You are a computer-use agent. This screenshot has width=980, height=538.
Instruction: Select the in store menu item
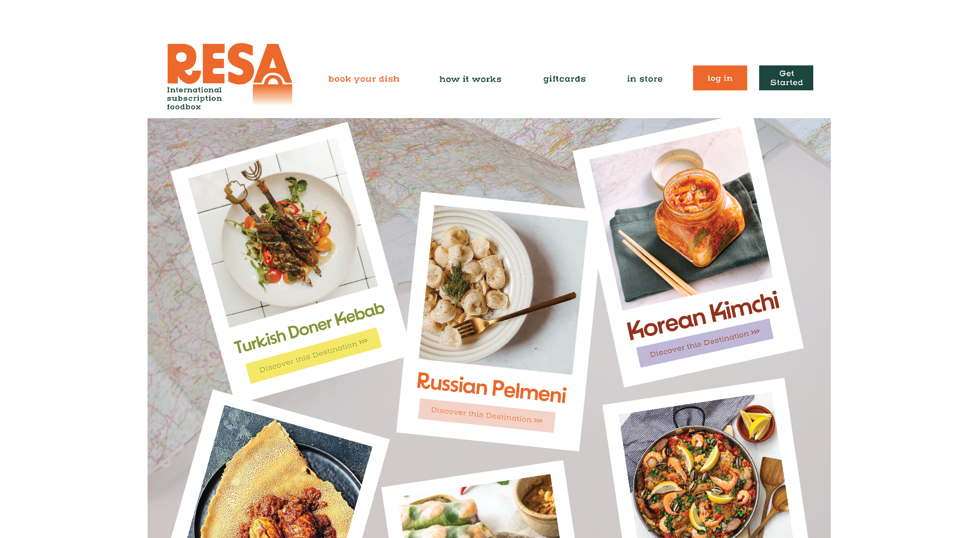[x=644, y=79]
